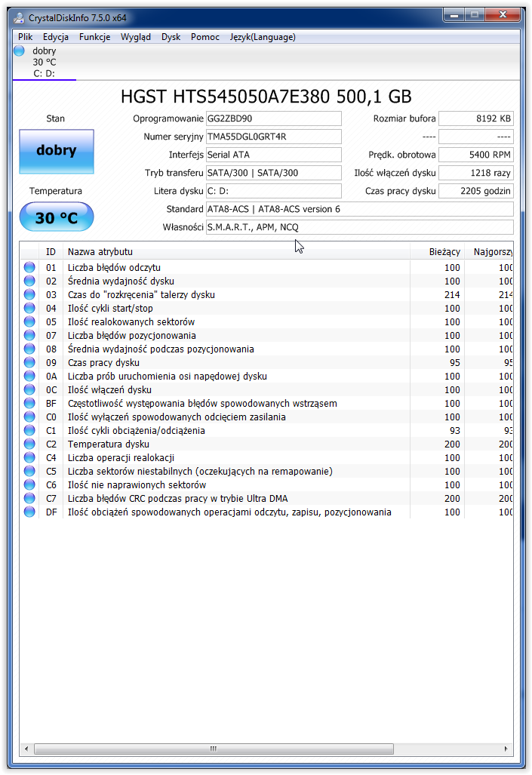Open the Plik menu
The height and width of the screenshot is (775, 532).
(25, 37)
